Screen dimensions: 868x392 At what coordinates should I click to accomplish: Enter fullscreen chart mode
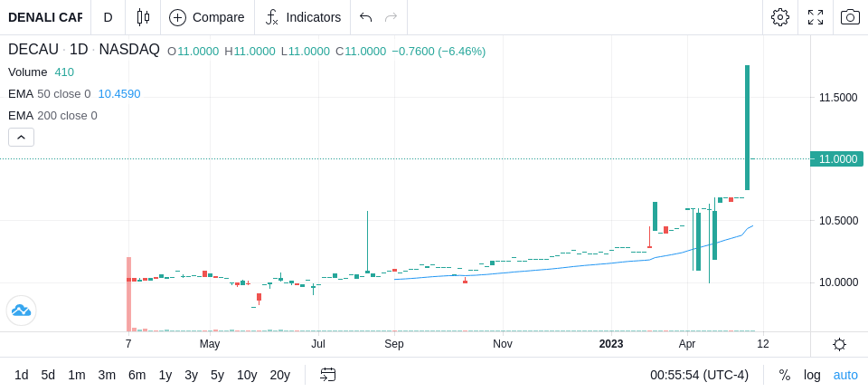(x=816, y=17)
